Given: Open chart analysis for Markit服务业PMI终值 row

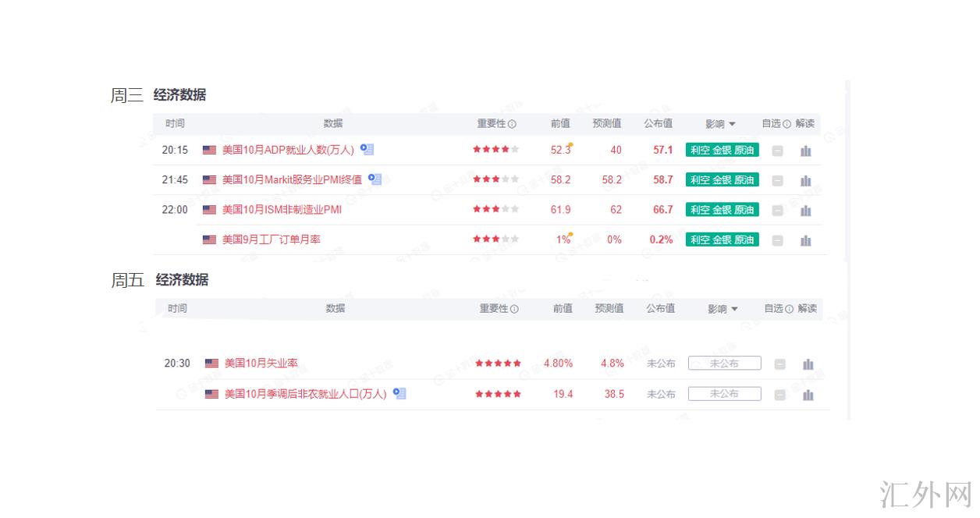Looking at the screenshot, I should click(x=806, y=180).
